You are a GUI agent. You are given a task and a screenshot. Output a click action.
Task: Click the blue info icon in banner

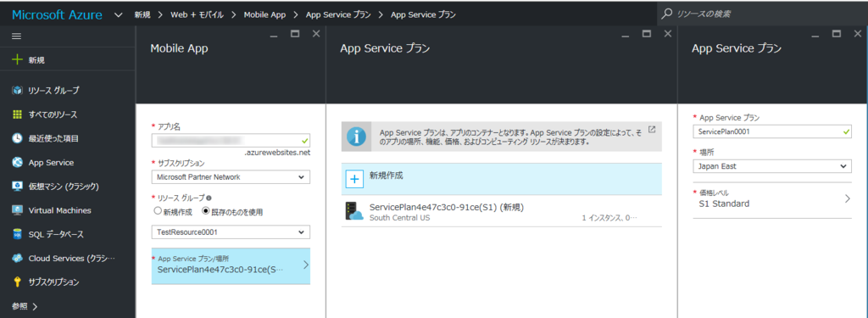point(356,137)
